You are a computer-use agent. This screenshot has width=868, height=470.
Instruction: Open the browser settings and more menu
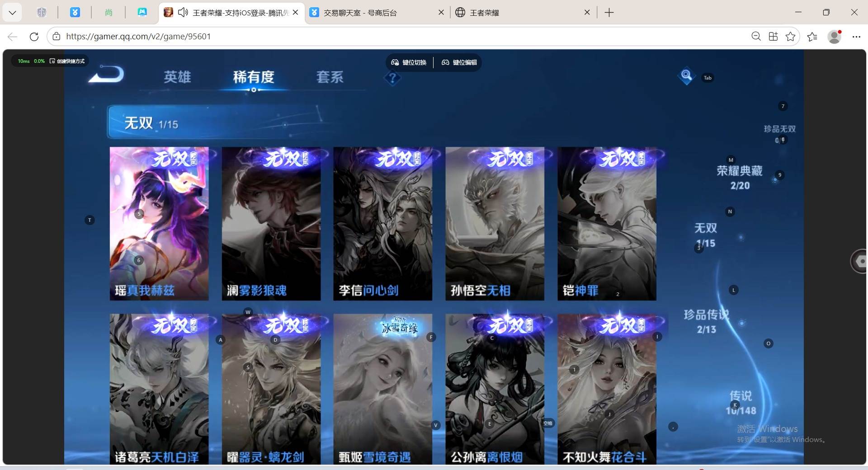tap(856, 37)
